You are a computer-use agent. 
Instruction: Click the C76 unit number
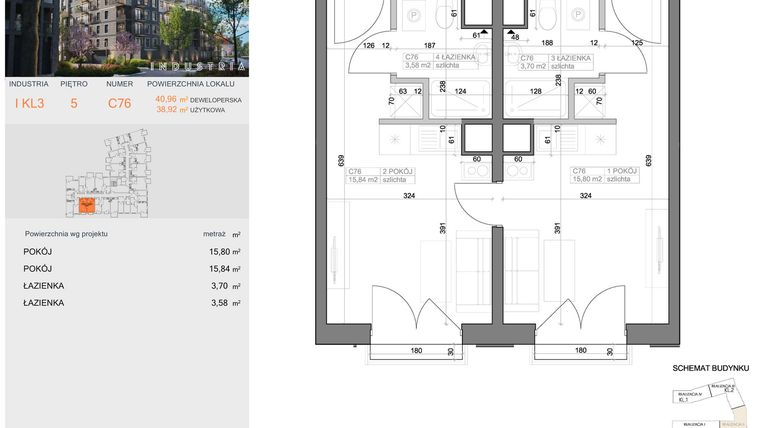tap(120, 102)
